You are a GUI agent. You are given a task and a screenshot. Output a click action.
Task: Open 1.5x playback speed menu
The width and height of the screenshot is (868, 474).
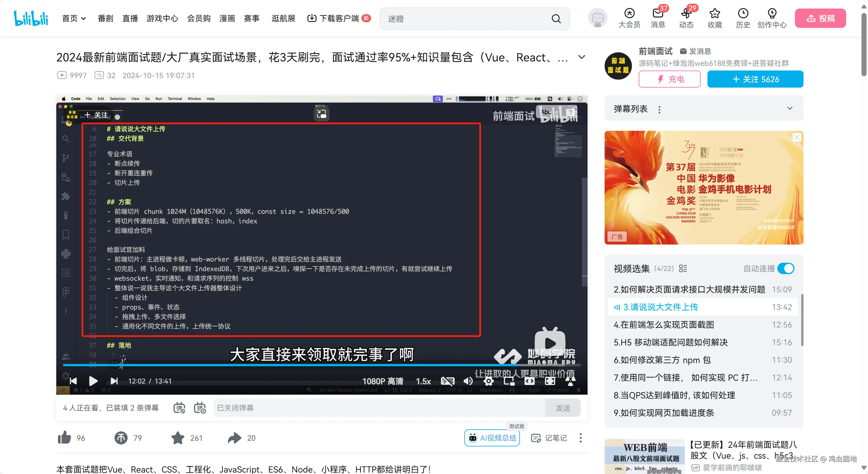coord(423,381)
